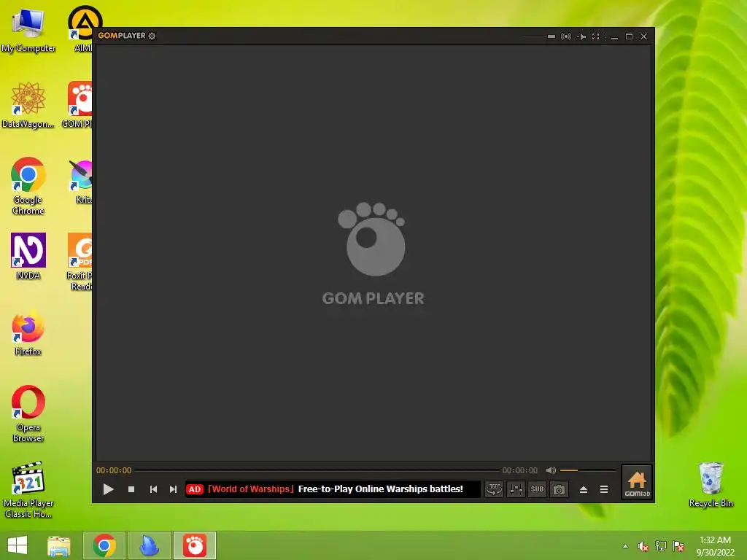
Task: Click GOM Player taskbar button
Action: point(194,545)
